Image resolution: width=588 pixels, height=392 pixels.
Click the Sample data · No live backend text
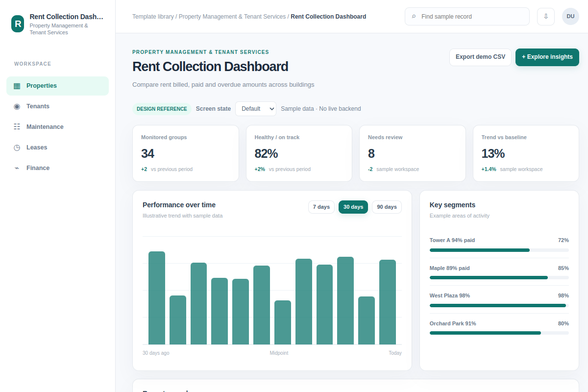coord(321,109)
